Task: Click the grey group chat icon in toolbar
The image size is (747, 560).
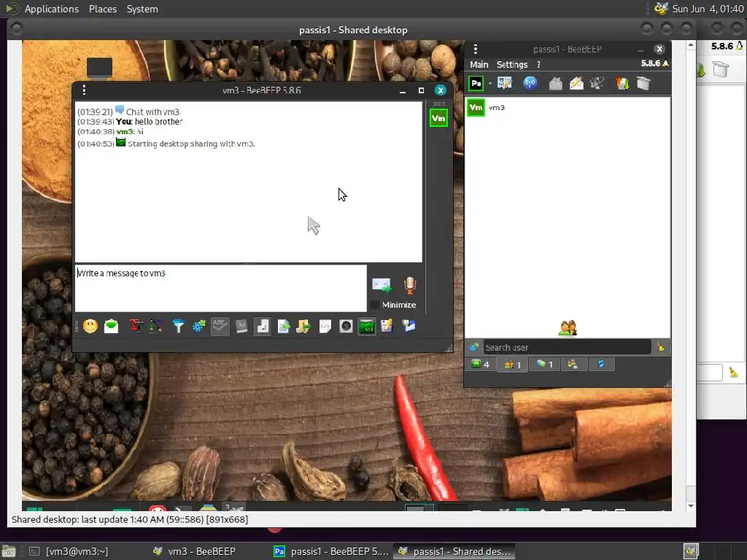Action: click(x=597, y=84)
